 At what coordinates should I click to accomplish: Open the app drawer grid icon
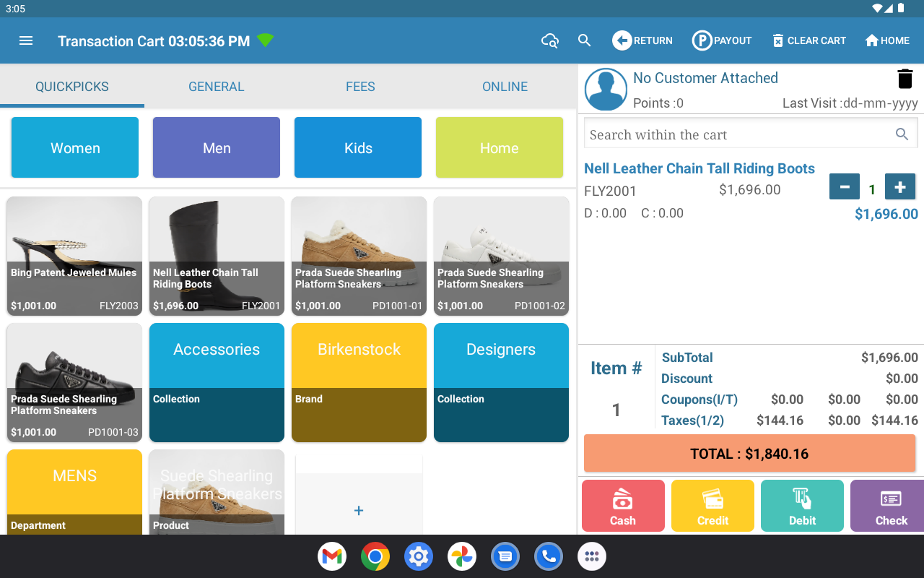[x=592, y=556]
